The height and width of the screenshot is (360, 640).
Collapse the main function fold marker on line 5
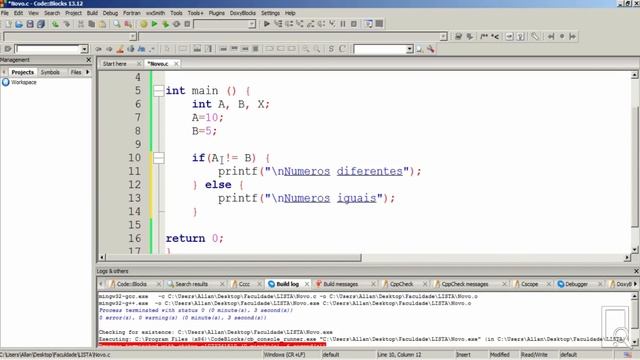point(159,91)
